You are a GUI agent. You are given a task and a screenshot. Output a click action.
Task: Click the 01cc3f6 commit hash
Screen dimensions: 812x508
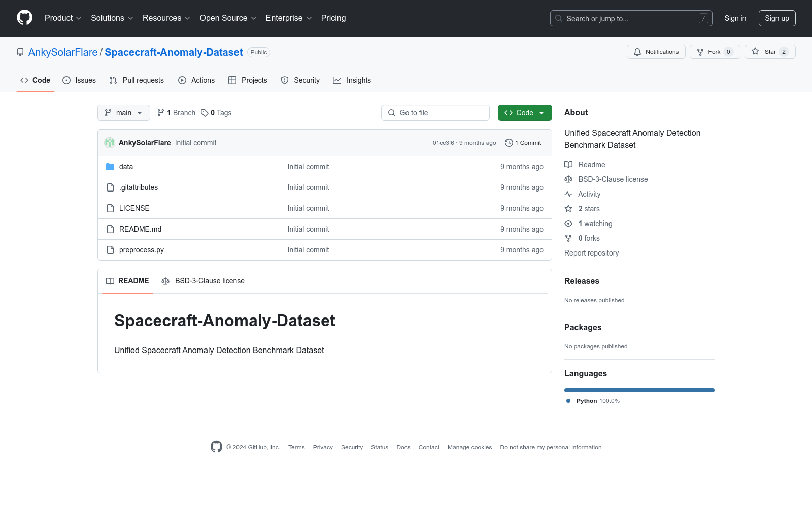point(443,143)
